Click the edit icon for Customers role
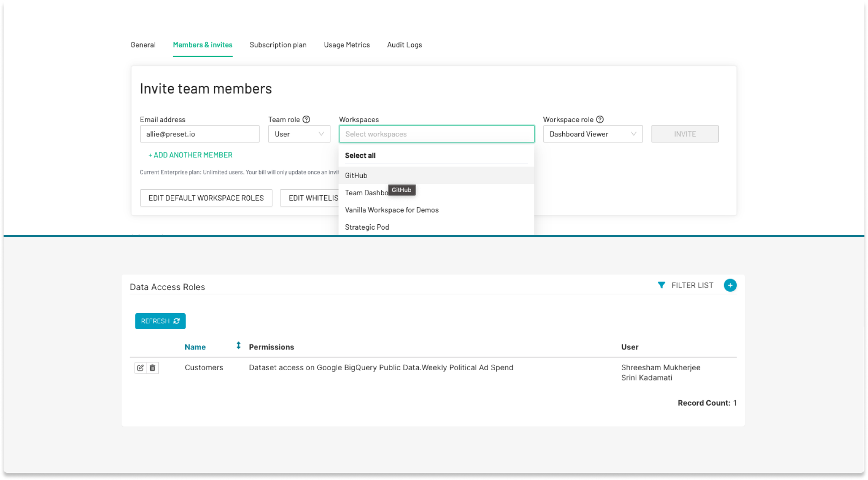The height and width of the screenshot is (480, 868). pyautogui.click(x=140, y=368)
